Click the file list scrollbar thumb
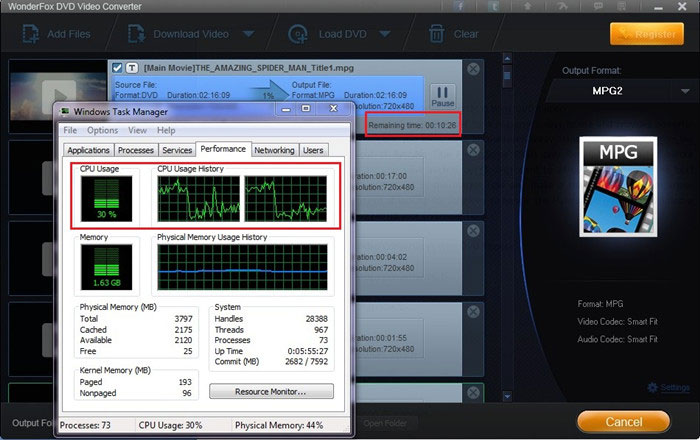The height and width of the screenshot is (440, 700). 507,76
